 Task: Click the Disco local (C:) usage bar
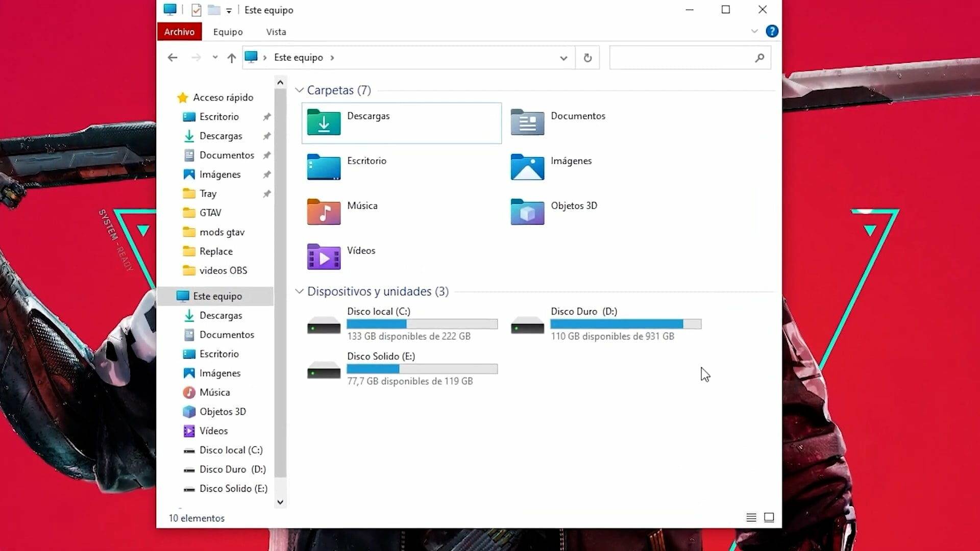[422, 324]
